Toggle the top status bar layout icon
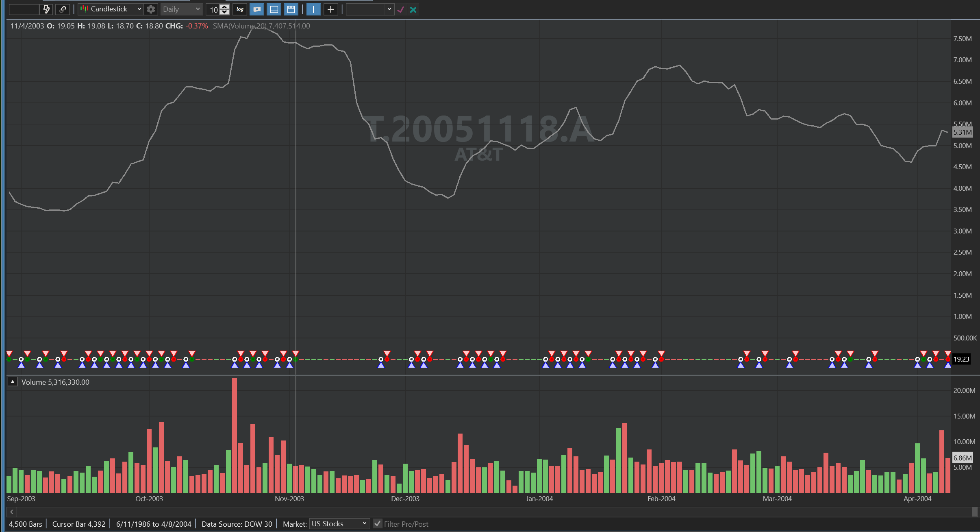This screenshot has width=980, height=532. click(291, 9)
